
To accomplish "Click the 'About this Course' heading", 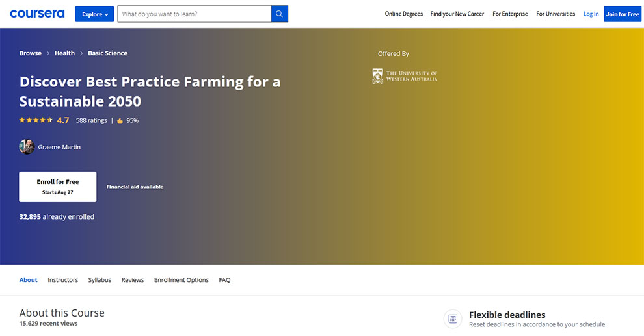I will click(62, 313).
